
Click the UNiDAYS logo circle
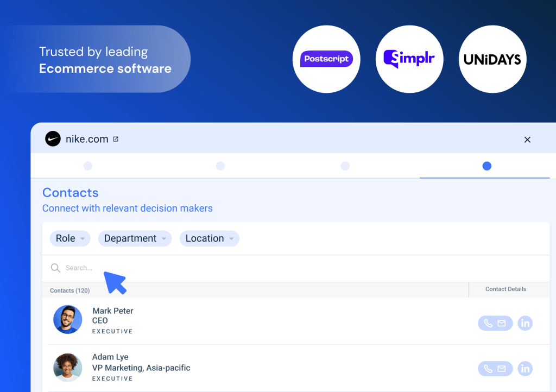492,59
